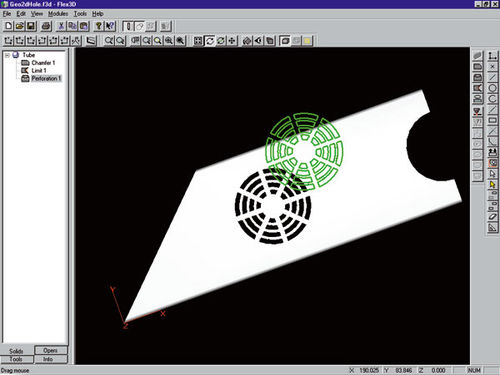The width and height of the screenshot is (500, 375).
Task: Toggle the first mode button beside Help icons
Action: pos(129,26)
